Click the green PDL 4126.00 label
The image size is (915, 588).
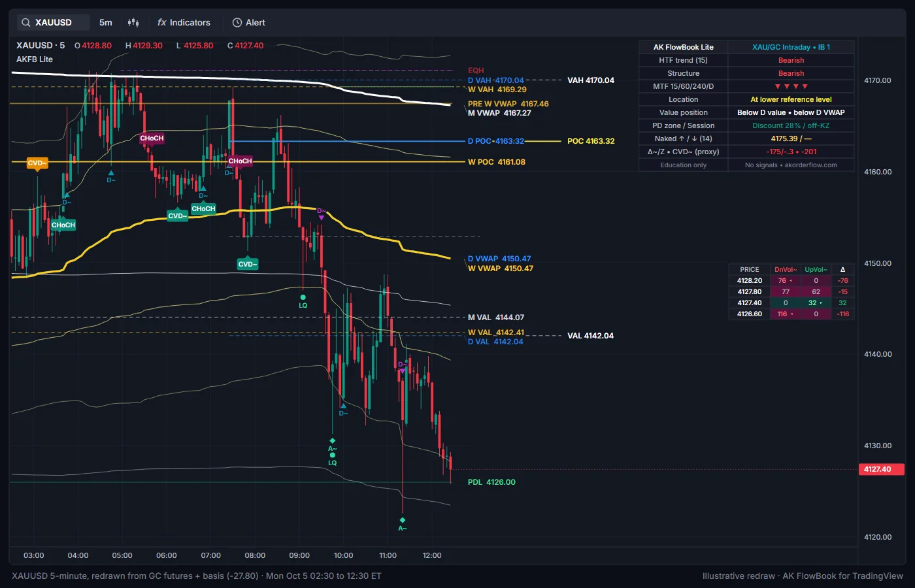pyautogui.click(x=491, y=482)
